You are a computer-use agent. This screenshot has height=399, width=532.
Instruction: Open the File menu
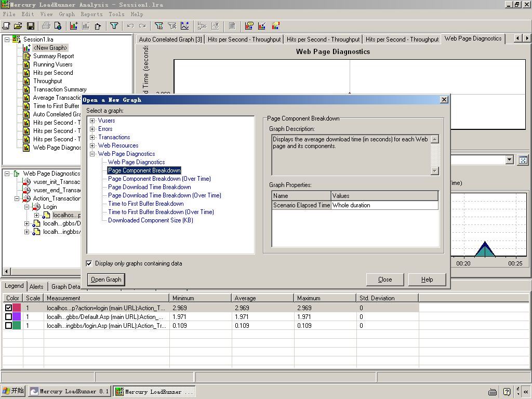tap(9, 14)
